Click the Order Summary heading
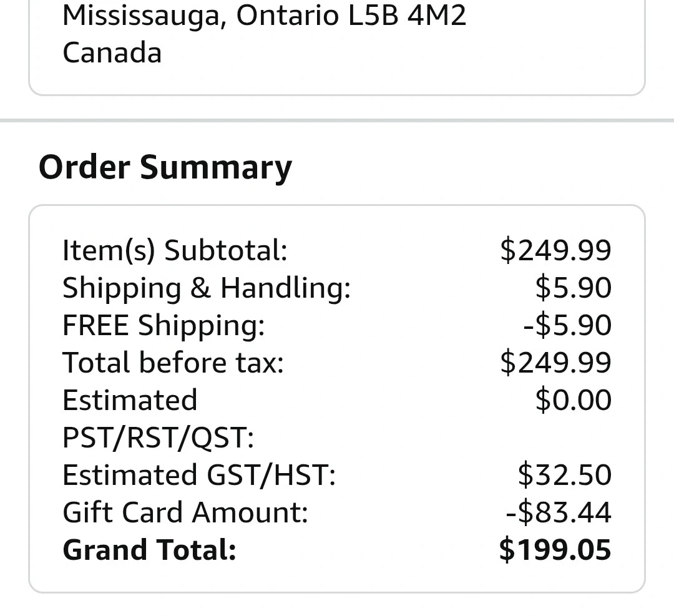This screenshot has height=616, width=674. (x=165, y=167)
